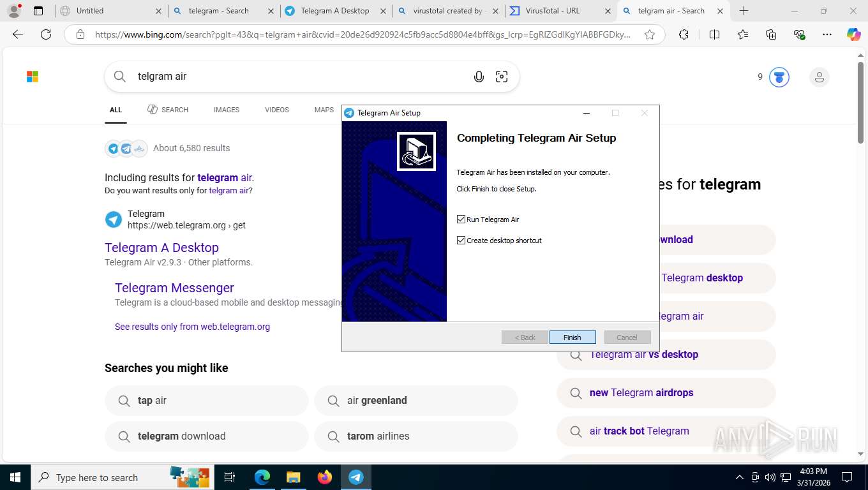Cancel the Telegram Air Setup dialog
868x490 pixels.
[627, 338]
